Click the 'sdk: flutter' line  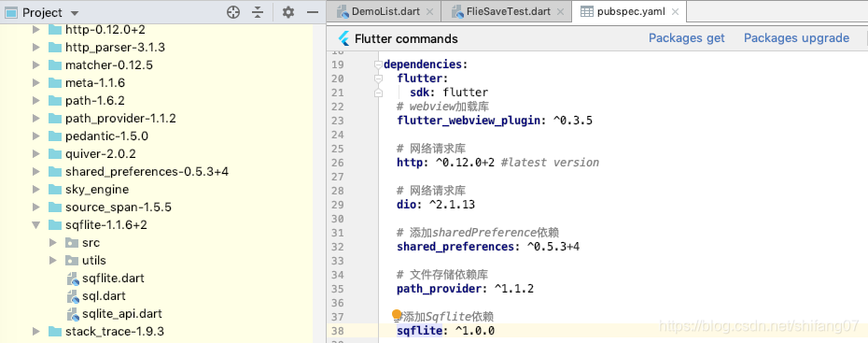click(449, 93)
